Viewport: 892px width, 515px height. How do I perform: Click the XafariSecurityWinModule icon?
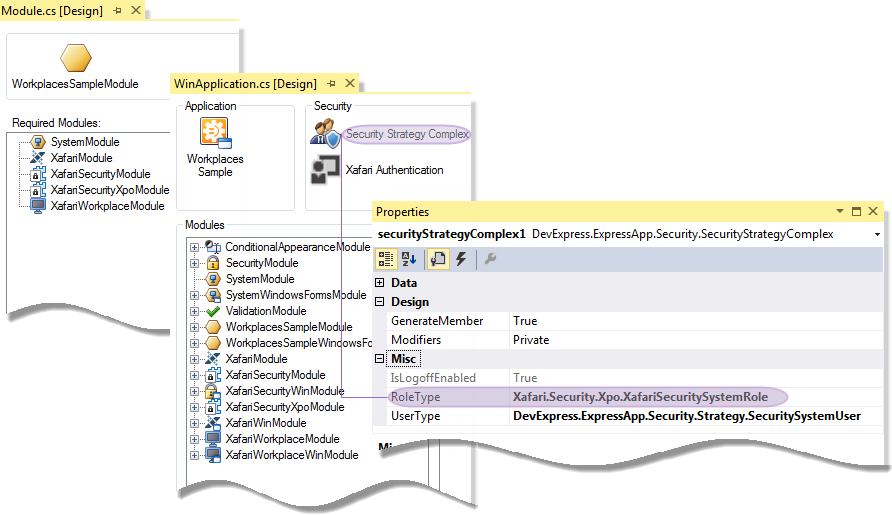[x=213, y=391]
